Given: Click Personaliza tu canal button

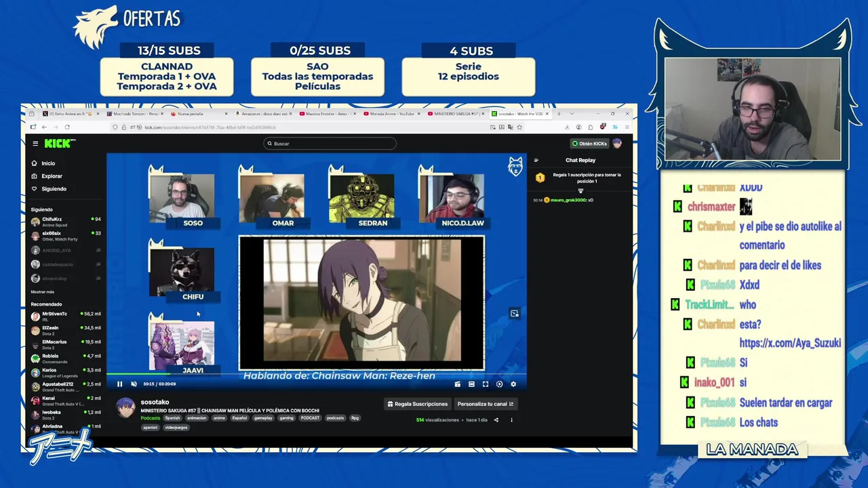Looking at the screenshot, I should coord(486,404).
